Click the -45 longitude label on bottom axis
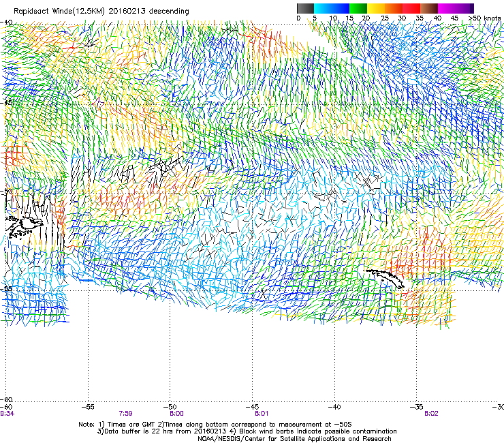Screen dimensions: 504x443 (252, 407)
